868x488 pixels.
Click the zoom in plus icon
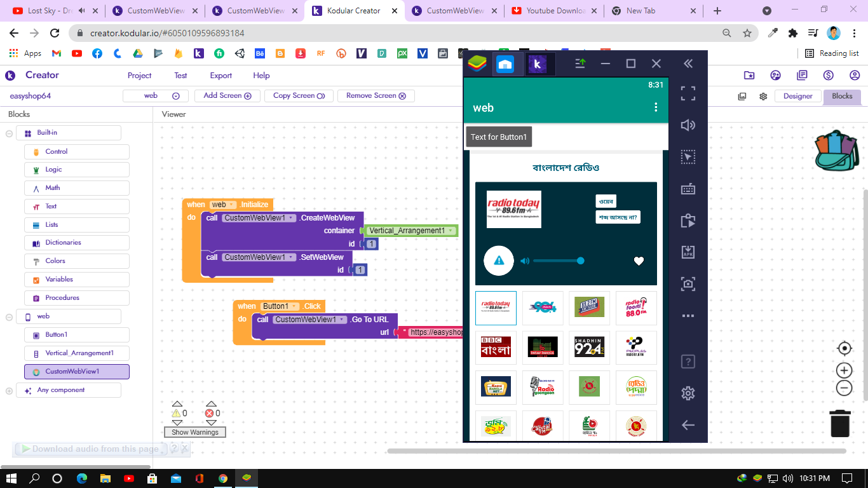pos(844,370)
